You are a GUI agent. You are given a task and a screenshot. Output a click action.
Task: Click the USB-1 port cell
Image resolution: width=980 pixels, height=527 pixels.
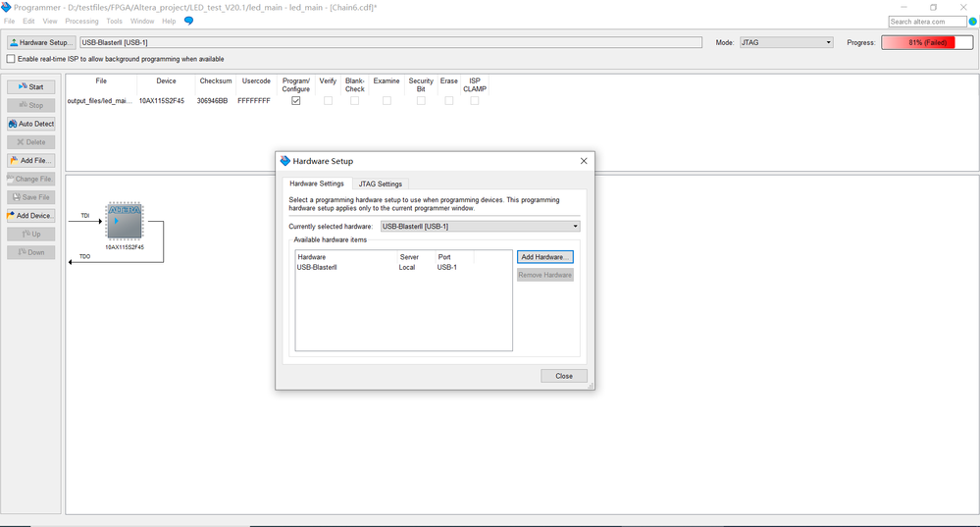coord(447,267)
